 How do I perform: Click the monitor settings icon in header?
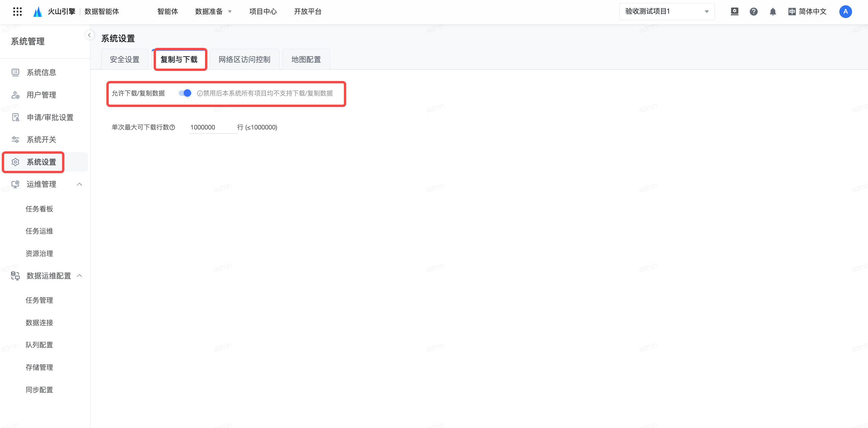coord(734,12)
